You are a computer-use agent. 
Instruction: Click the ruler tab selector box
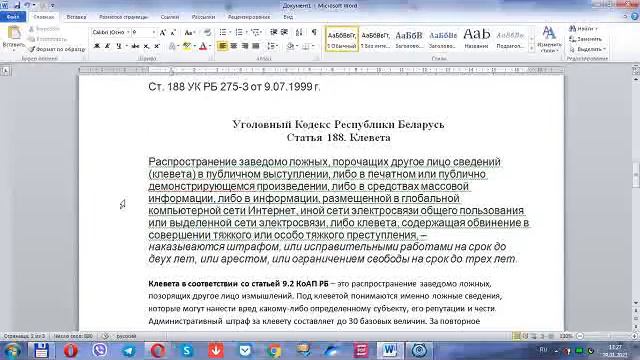point(5,71)
